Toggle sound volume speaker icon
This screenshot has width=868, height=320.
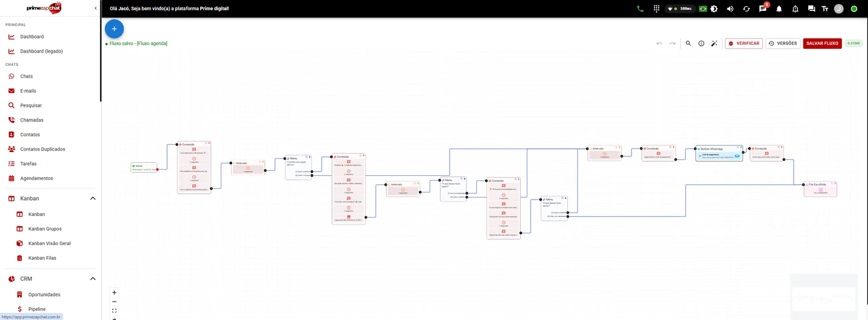(x=730, y=9)
